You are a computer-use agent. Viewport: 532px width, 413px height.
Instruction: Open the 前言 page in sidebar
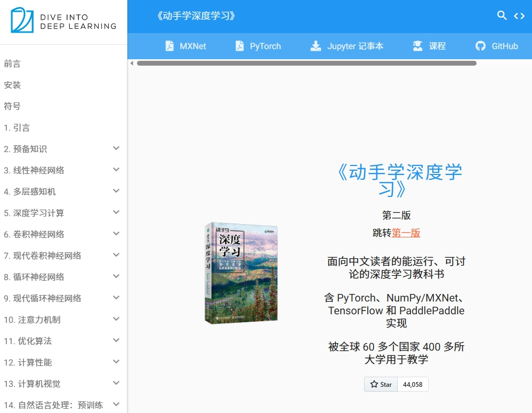pos(12,64)
